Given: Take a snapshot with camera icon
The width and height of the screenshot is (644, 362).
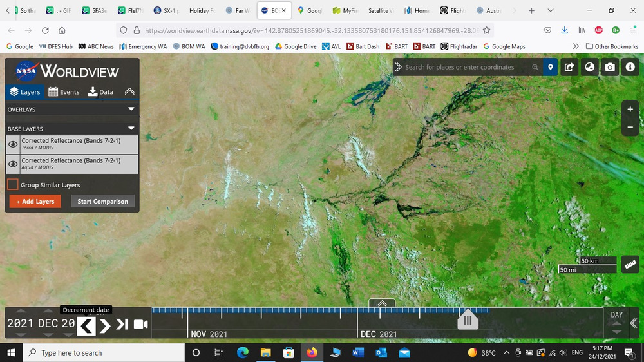Looking at the screenshot, I should 610,67.
